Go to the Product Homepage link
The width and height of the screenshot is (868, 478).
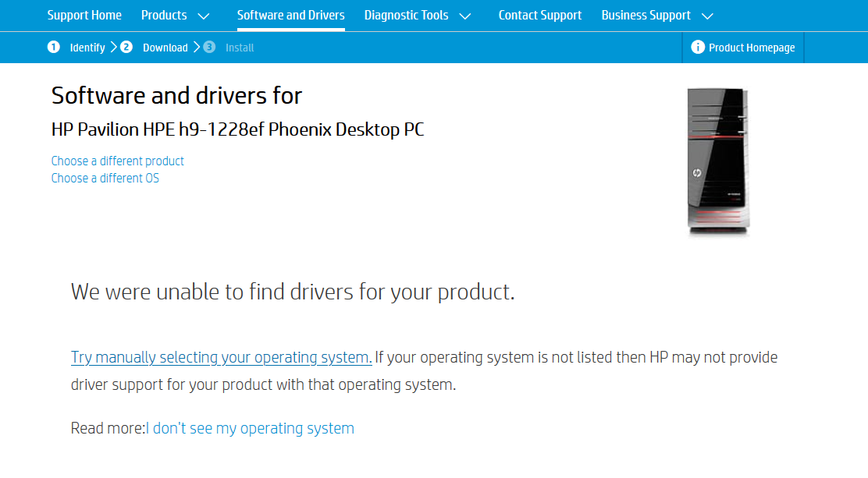[752, 48]
